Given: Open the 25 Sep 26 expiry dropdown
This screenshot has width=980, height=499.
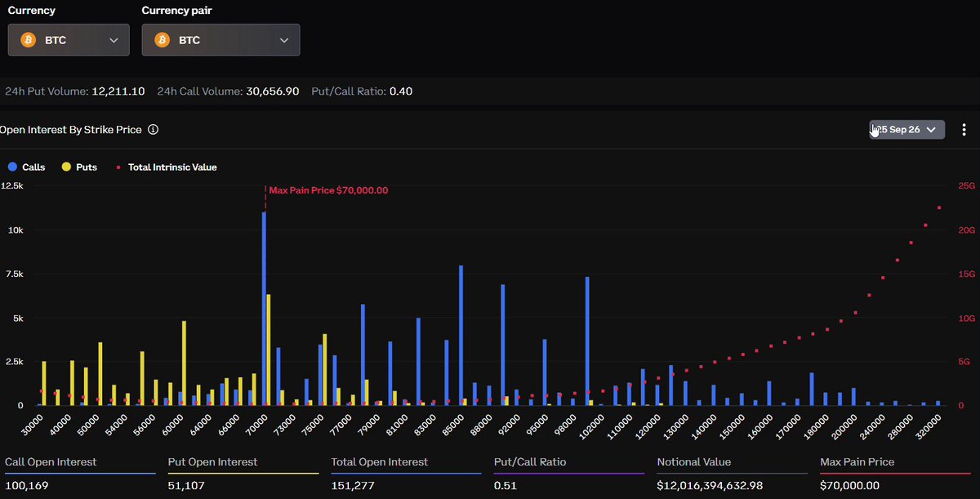Looking at the screenshot, I should click(x=906, y=130).
